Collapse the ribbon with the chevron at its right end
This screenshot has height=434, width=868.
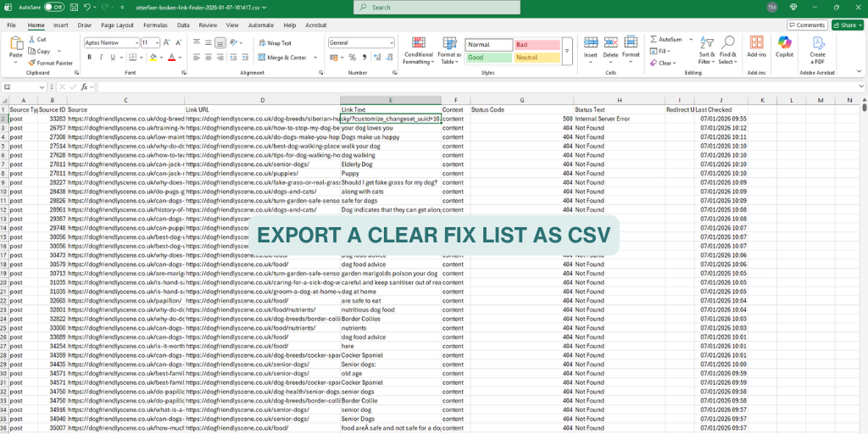point(860,71)
